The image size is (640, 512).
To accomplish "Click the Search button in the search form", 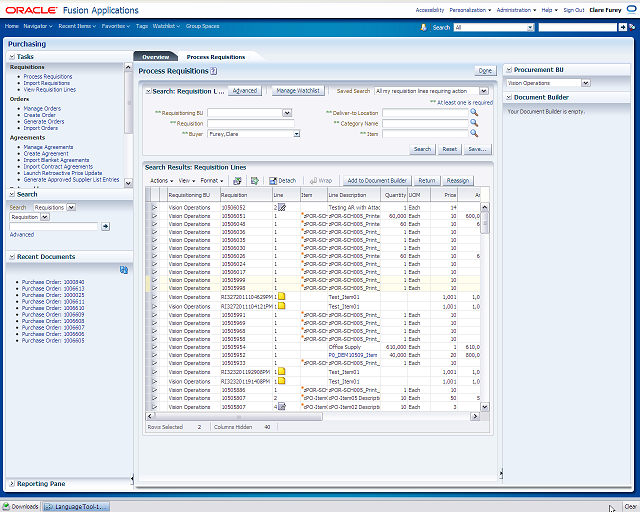I will 422,149.
